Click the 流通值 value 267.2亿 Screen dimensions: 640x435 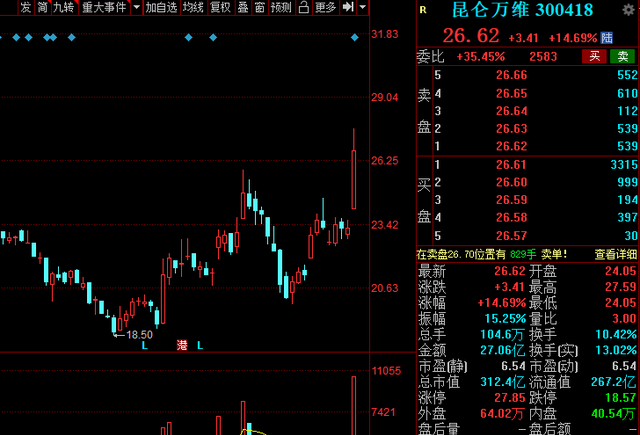[x=614, y=382]
